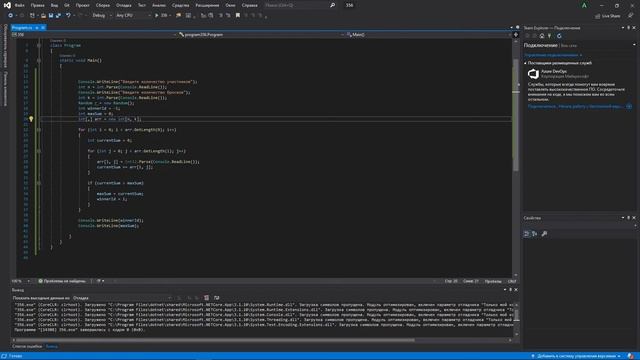The width and height of the screenshot is (640, 360).
Task: Click Добавить в систему управления версиями
Action: 576,356
